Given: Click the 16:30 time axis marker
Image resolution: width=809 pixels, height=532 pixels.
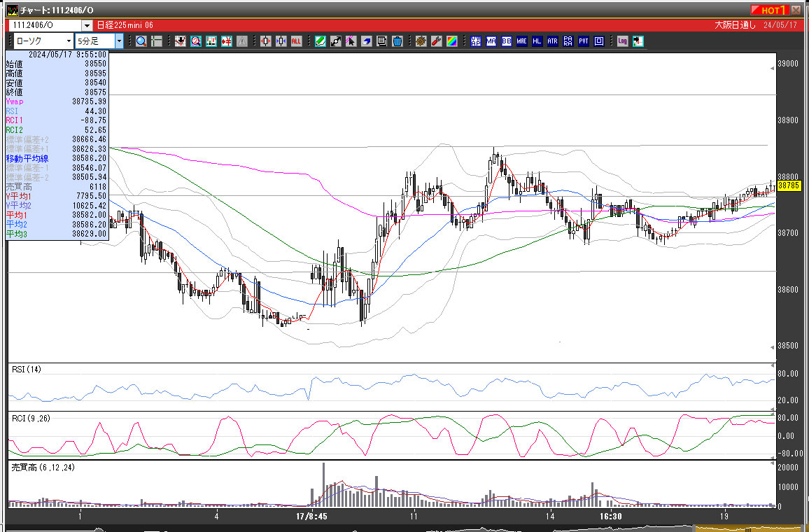Looking at the screenshot, I should (x=610, y=516).
